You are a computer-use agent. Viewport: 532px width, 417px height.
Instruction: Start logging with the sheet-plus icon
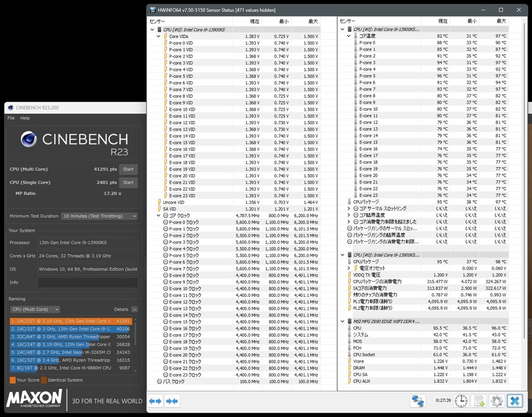tap(478, 401)
